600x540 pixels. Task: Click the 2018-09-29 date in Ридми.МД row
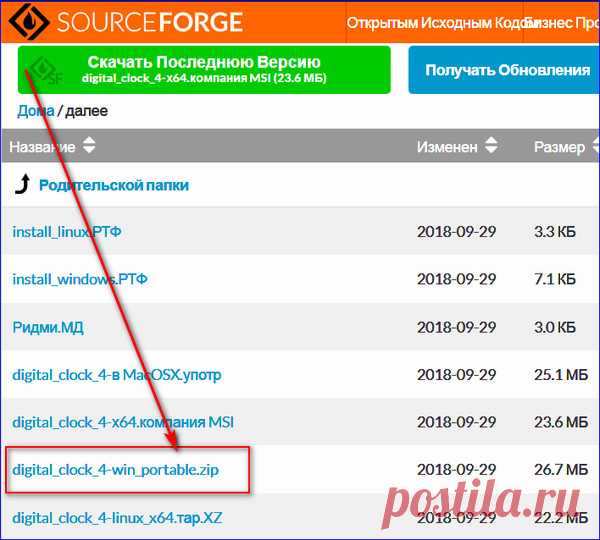[x=457, y=328]
